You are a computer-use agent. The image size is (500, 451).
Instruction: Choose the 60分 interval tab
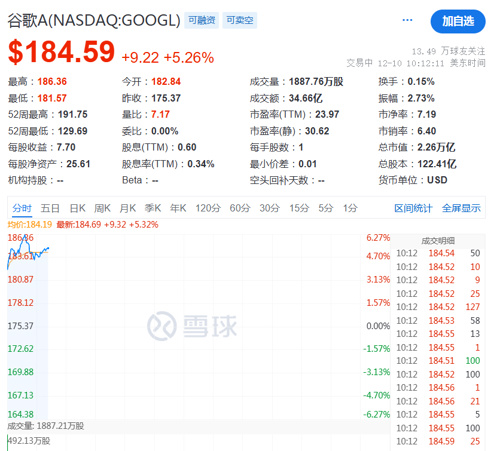click(x=240, y=208)
